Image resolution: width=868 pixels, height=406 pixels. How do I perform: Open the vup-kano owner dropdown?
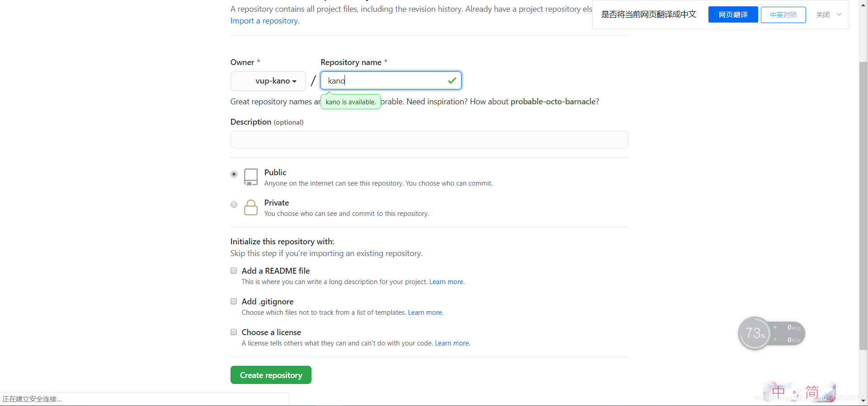point(268,81)
